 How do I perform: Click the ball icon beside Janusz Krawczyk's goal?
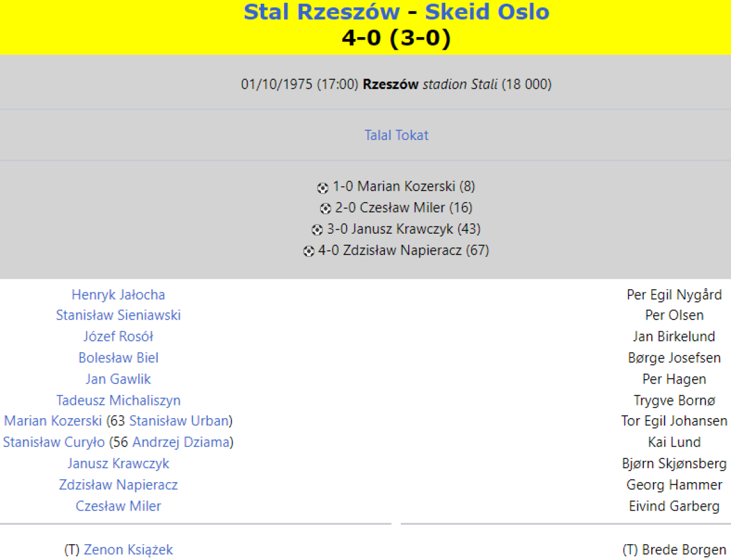tap(317, 230)
